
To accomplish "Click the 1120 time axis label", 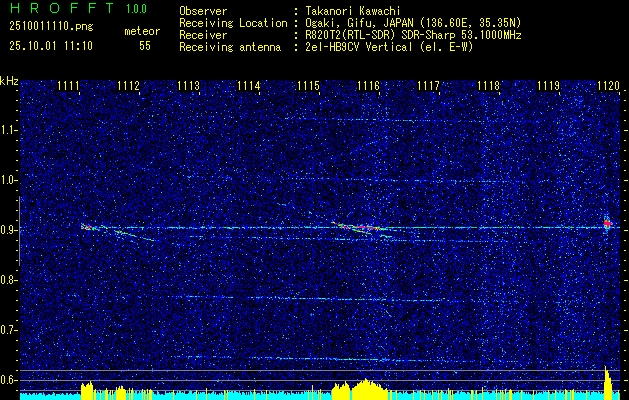I will [609, 86].
